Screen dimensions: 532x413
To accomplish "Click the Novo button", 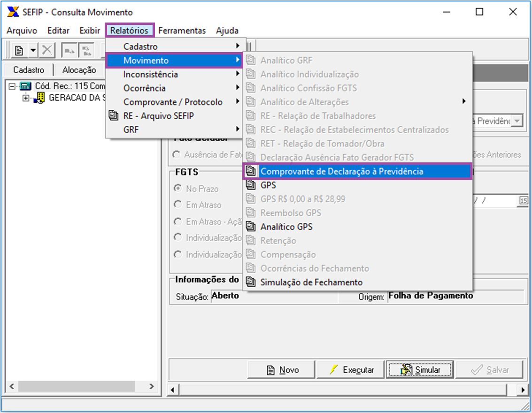I will click(x=281, y=370).
